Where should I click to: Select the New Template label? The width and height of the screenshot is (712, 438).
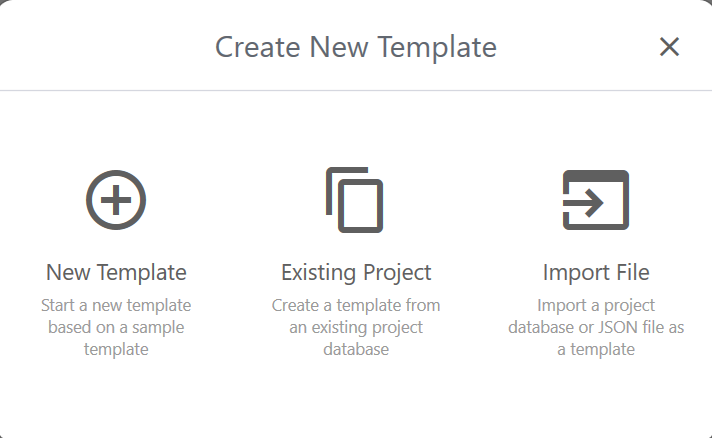[116, 272]
